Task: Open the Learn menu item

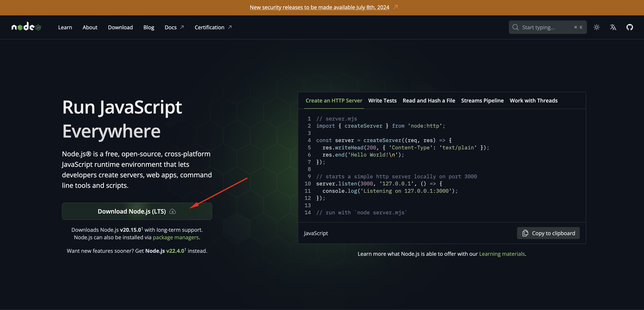Action: [x=65, y=27]
